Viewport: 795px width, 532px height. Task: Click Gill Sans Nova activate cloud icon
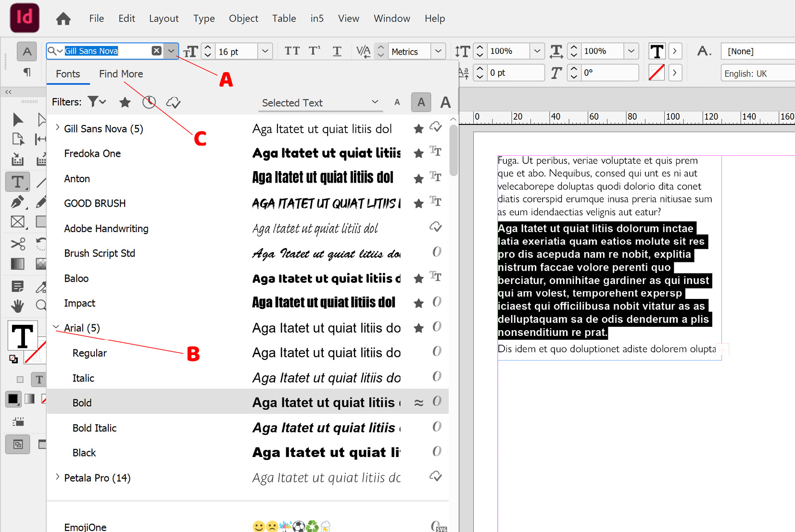pyautogui.click(x=436, y=127)
